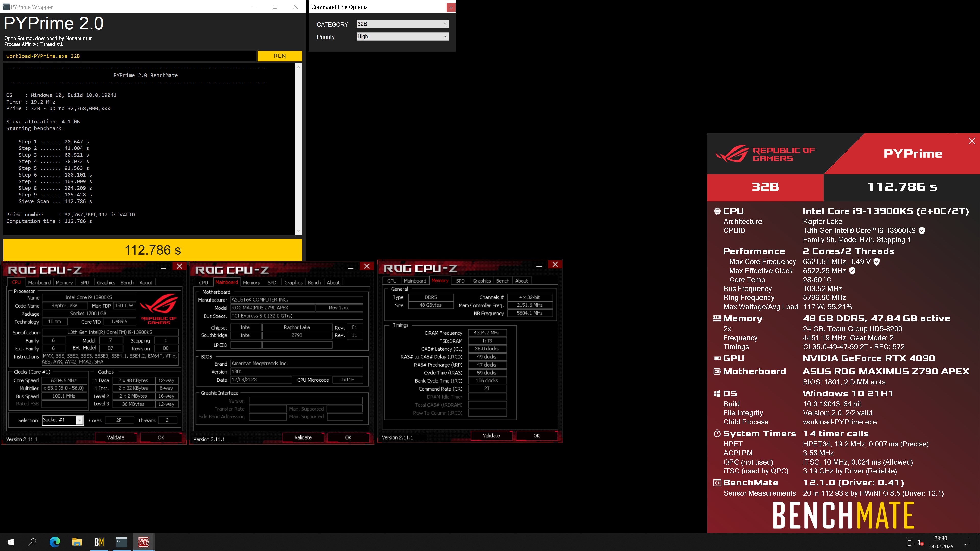
Task: Open taskbar Search magnifier
Action: (32, 542)
